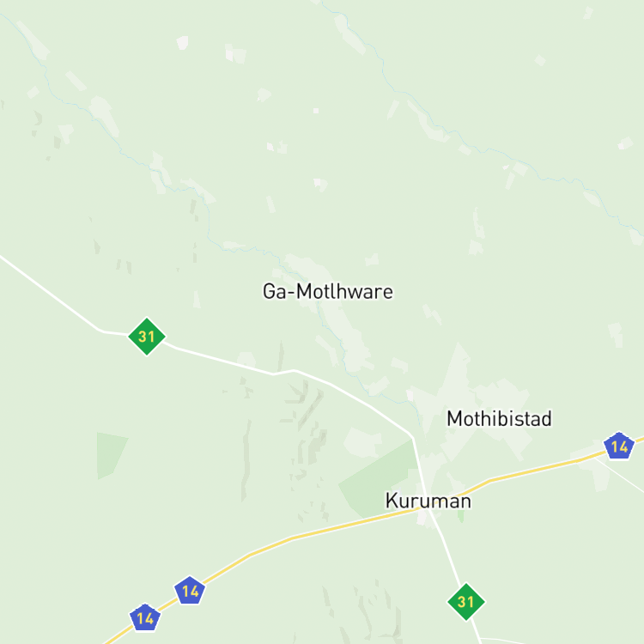Click the 31 route shield nearest Ga-Motlhware
644x644 pixels.
(147, 337)
